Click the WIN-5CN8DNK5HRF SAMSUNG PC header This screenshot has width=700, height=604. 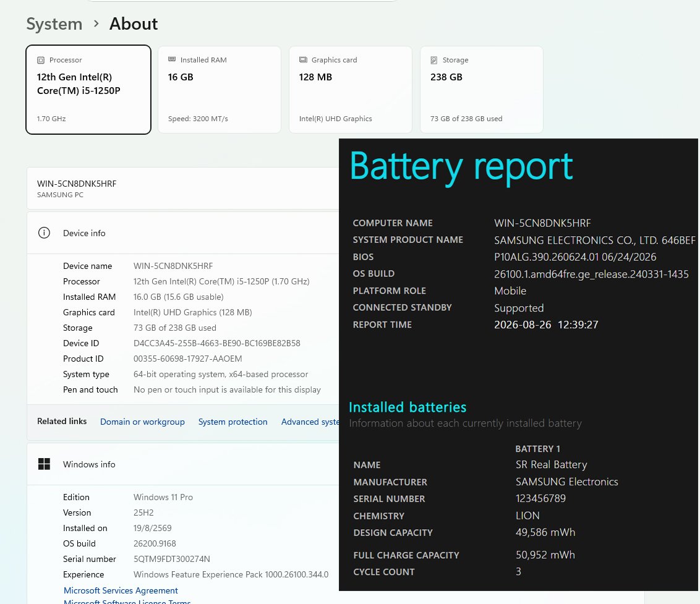(x=183, y=189)
